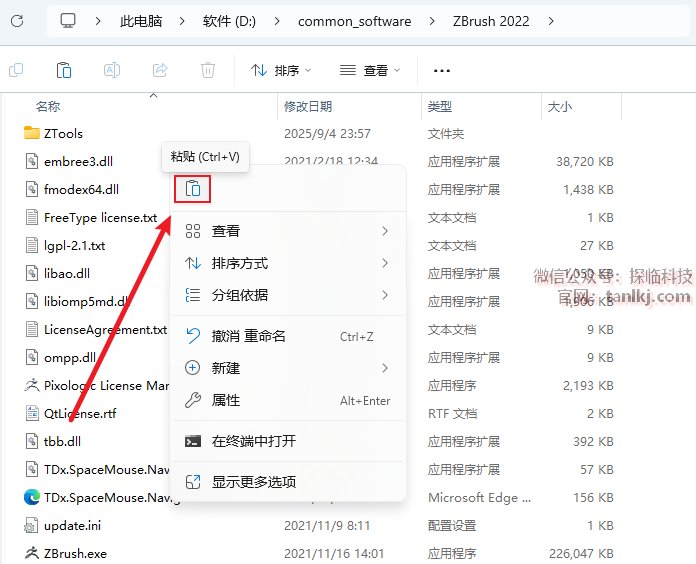Screen dimensions: 696x564
Task: Select the libiomp5md.dll file icon
Action: click(x=32, y=301)
